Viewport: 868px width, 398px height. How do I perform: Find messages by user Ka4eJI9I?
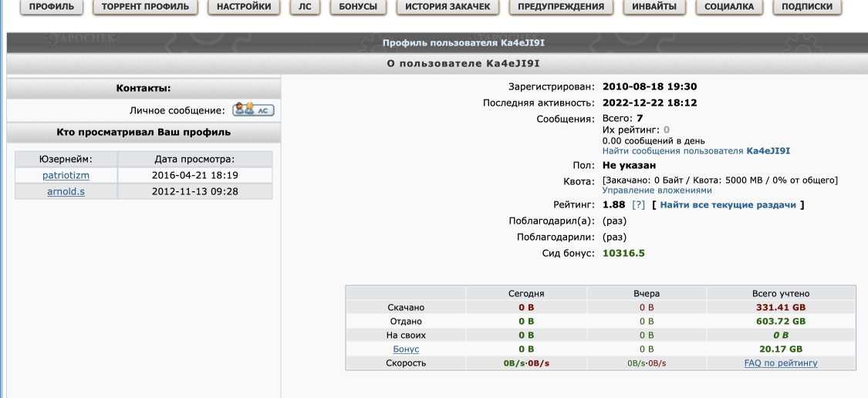pos(696,151)
